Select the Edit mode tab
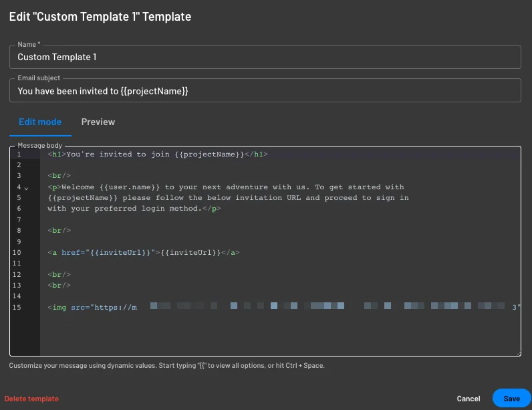 coord(40,122)
